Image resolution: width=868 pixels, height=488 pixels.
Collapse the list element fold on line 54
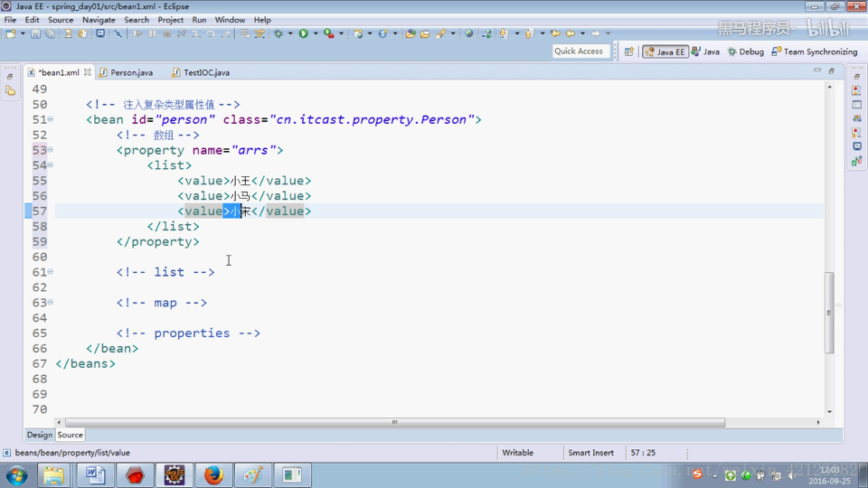coord(51,164)
